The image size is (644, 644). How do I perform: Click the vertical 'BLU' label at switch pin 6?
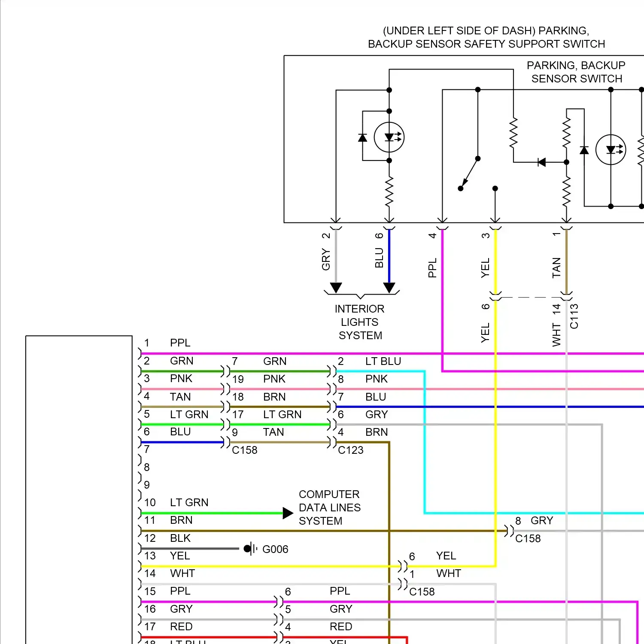379,258
